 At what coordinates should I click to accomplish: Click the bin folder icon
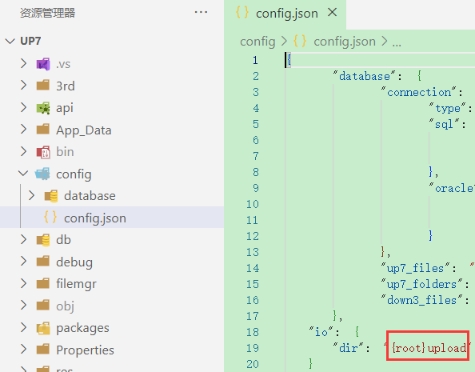43,152
